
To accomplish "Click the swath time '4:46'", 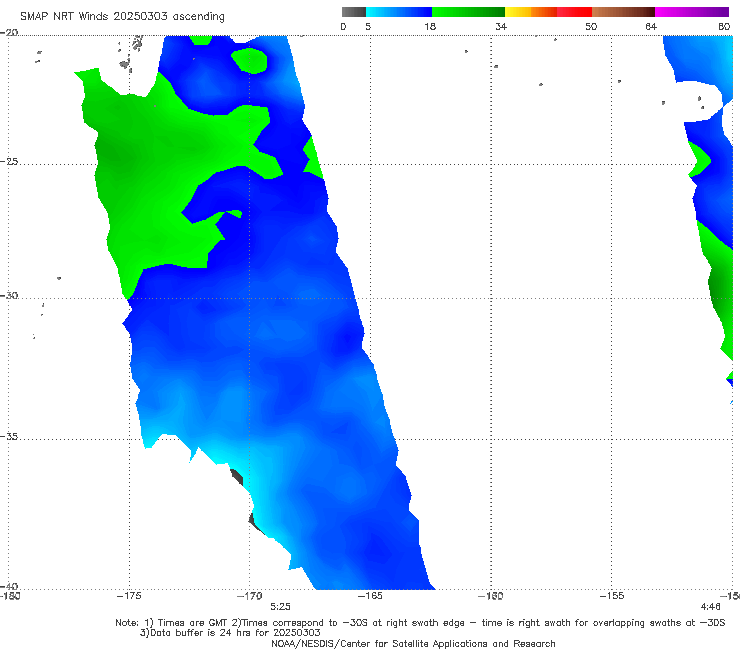I will 710,607.
